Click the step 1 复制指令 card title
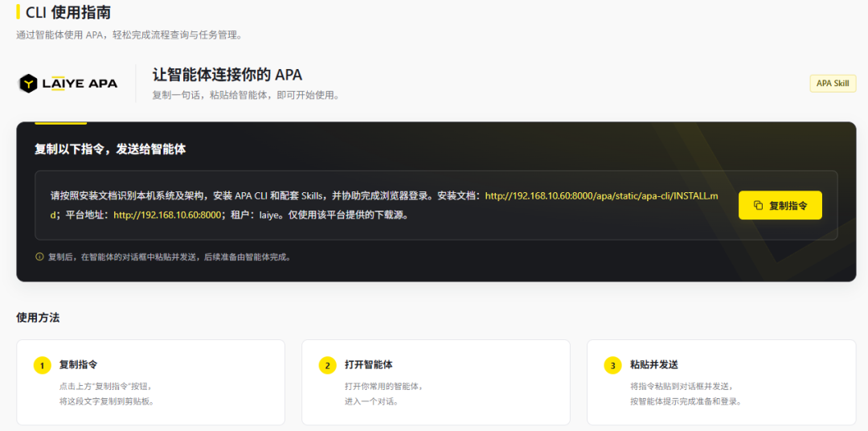Viewport: 868px width, 431px height. (78, 365)
